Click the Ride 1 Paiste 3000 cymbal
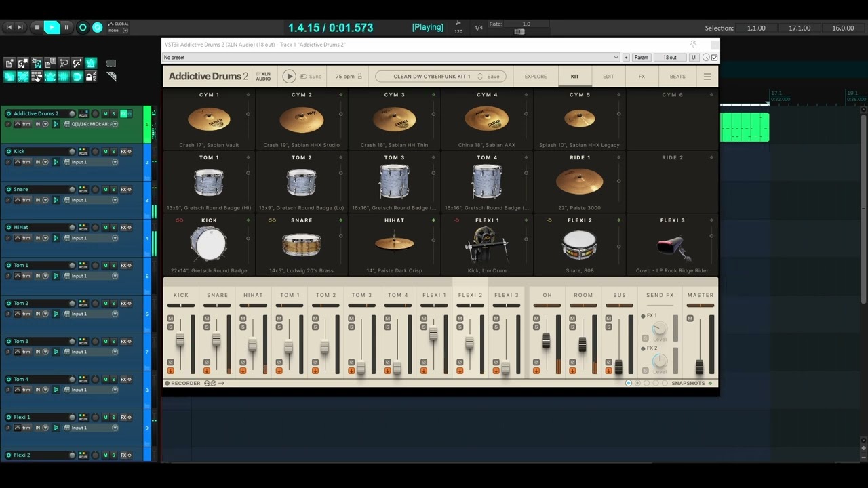The width and height of the screenshot is (868, 488). coord(580,182)
